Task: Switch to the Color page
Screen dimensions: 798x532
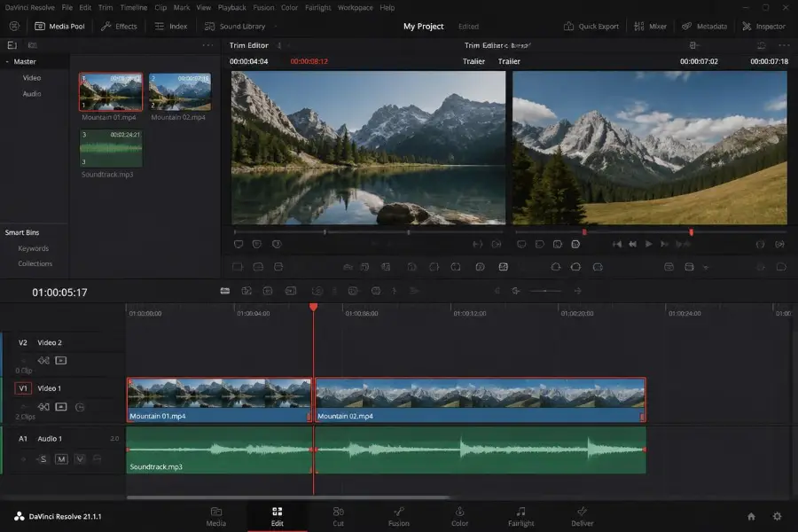Action: click(x=459, y=517)
